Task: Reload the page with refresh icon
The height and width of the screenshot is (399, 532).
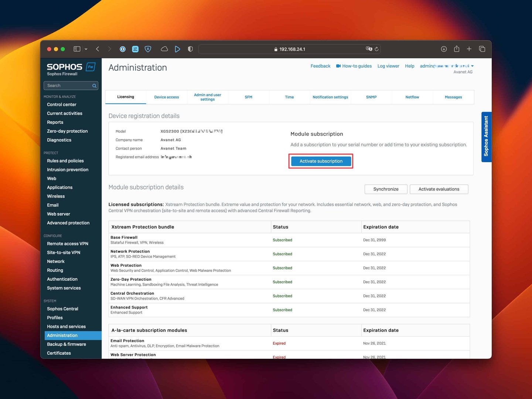Action: (376, 49)
